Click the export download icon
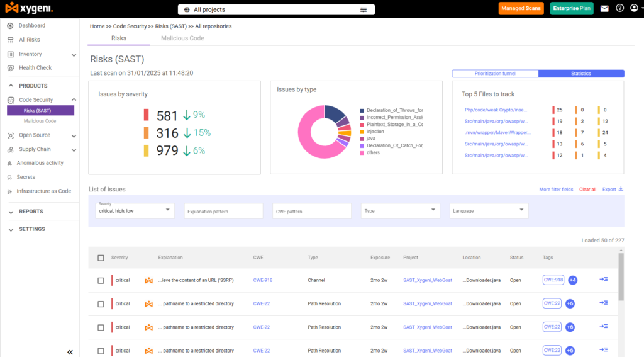Screen dimensions: 644x357 (621, 189)
